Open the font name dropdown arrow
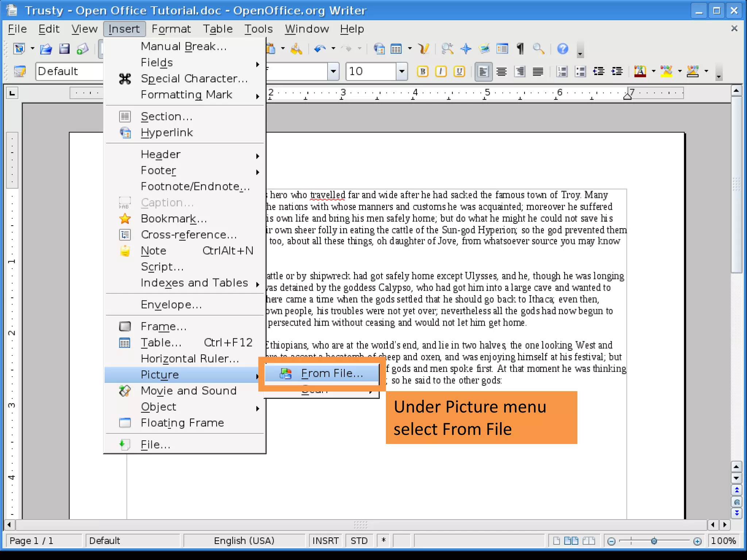The height and width of the screenshot is (560, 747). click(333, 71)
